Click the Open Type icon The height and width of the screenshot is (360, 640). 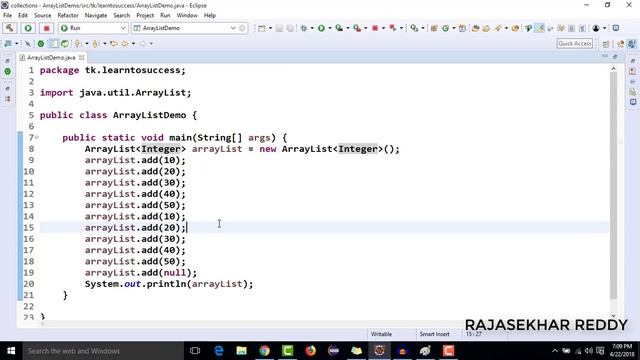(475, 28)
